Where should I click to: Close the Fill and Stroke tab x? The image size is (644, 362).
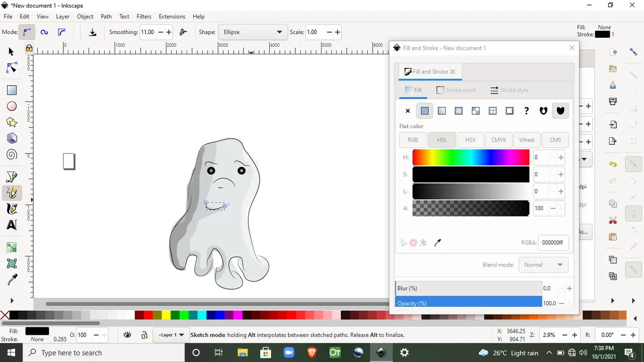[452, 71]
